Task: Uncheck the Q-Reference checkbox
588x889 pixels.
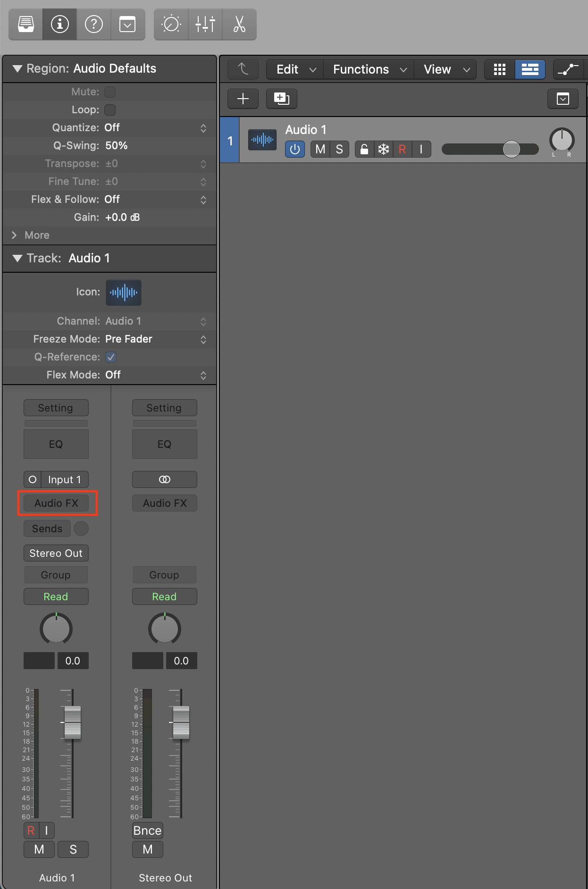Action: (x=111, y=357)
